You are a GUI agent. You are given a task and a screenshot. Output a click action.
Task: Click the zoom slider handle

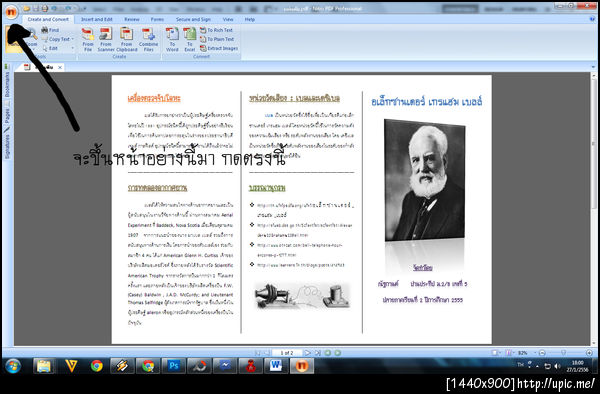click(x=563, y=353)
